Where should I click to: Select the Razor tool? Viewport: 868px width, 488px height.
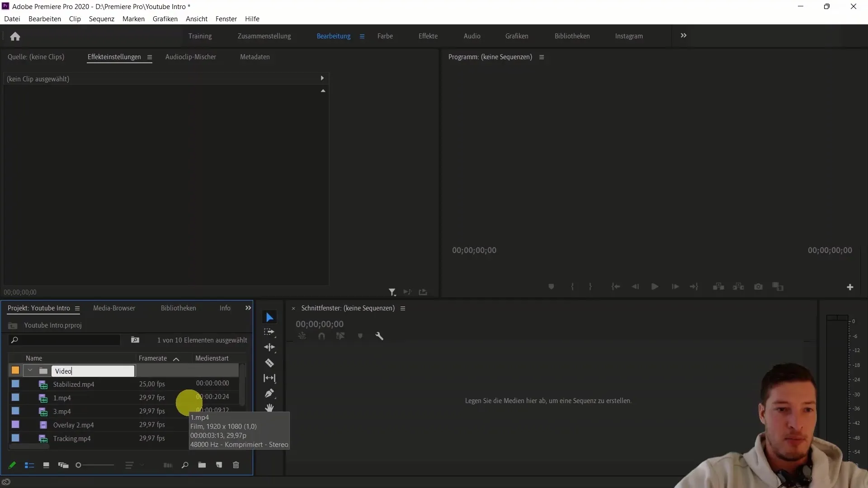point(269,363)
